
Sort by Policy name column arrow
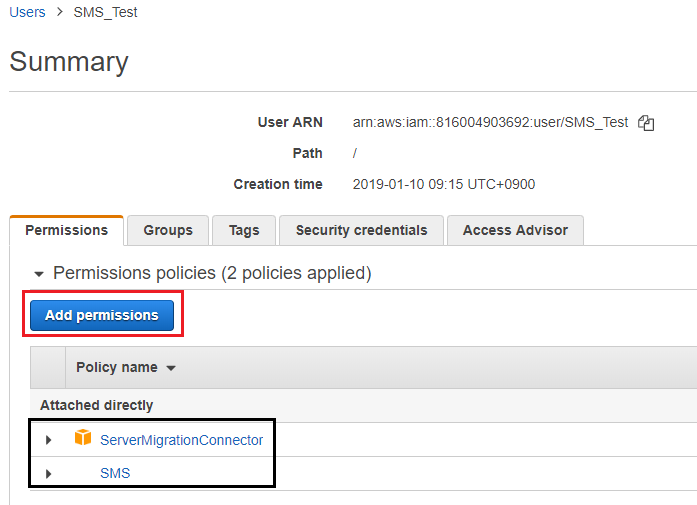click(171, 368)
